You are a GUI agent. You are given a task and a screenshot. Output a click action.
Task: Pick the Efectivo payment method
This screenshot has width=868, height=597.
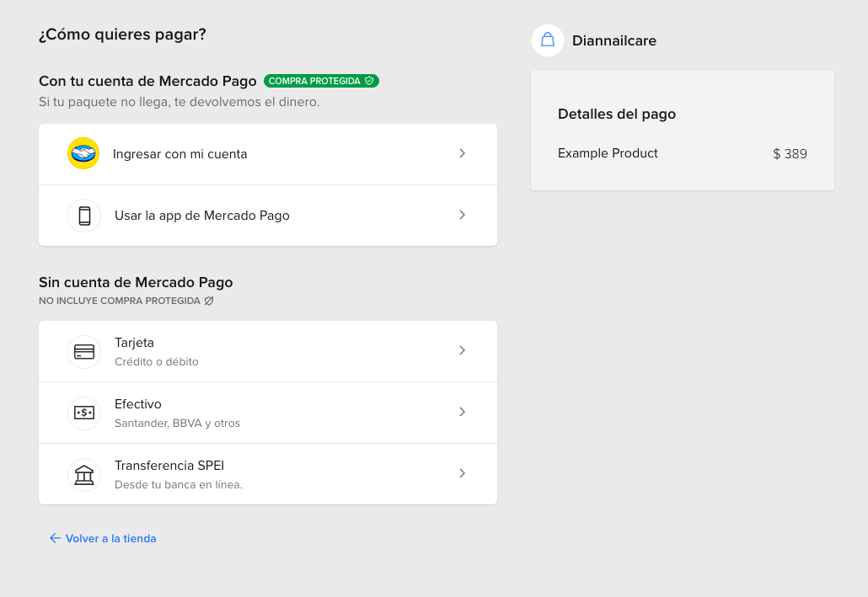tap(268, 413)
